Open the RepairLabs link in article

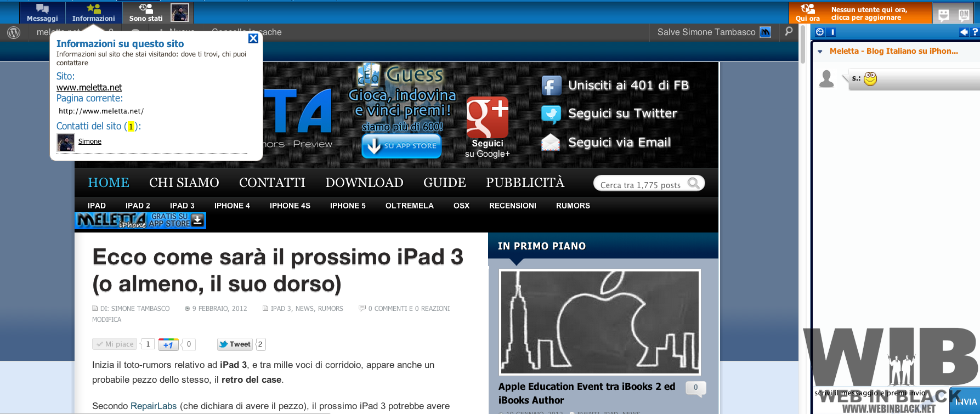tap(154, 406)
